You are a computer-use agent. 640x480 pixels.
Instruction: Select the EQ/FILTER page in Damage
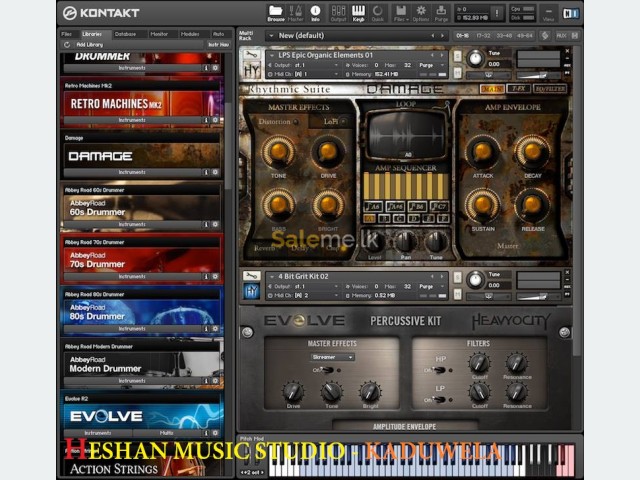pos(550,89)
